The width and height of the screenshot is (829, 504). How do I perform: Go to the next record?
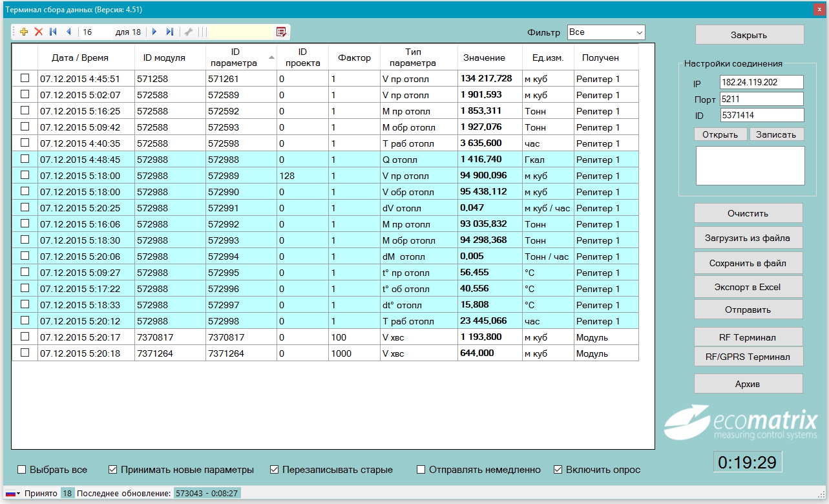click(154, 32)
